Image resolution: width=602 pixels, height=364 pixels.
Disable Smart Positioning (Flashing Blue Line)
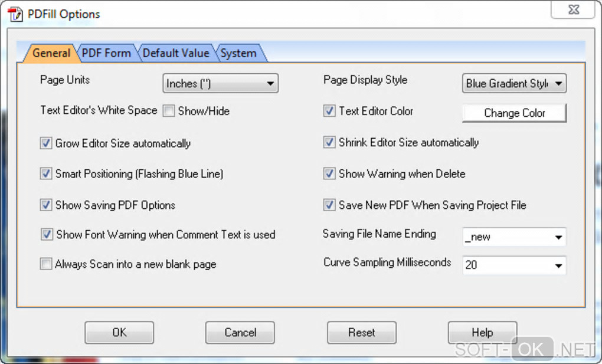(46, 174)
